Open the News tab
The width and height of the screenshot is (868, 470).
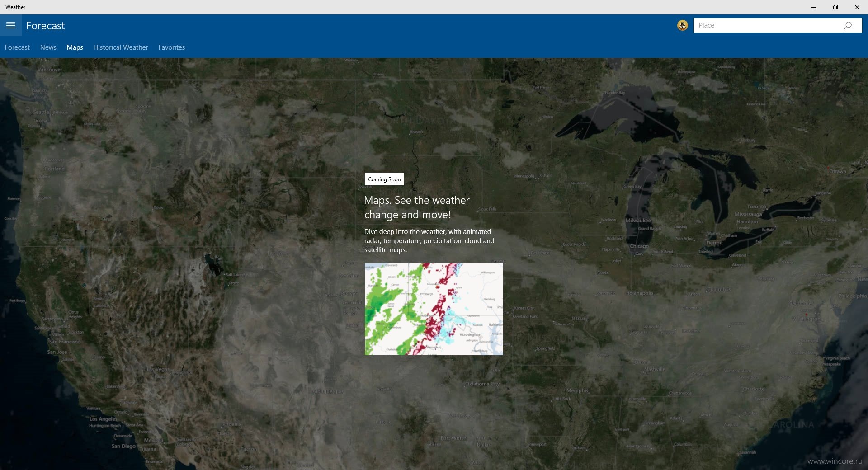click(48, 47)
